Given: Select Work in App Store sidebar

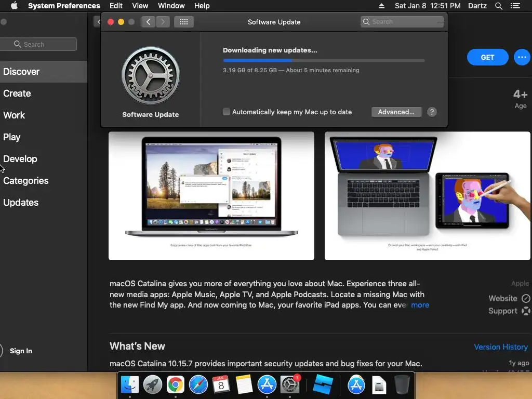Looking at the screenshot, I should [44, 115].
